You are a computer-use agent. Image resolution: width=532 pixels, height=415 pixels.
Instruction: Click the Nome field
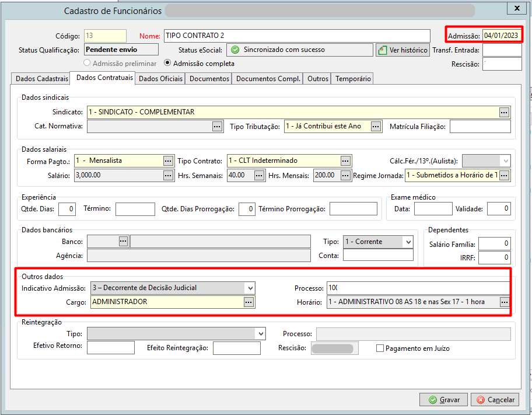(x=297, y=36)
